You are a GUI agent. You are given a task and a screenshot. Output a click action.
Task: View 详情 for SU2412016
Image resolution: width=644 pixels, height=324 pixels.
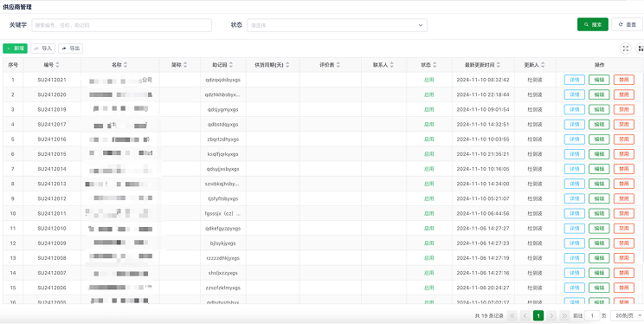pos(574,139)
